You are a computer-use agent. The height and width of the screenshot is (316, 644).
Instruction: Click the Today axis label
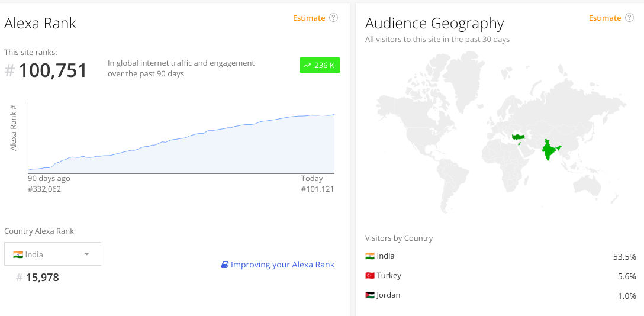coord(312,179)
